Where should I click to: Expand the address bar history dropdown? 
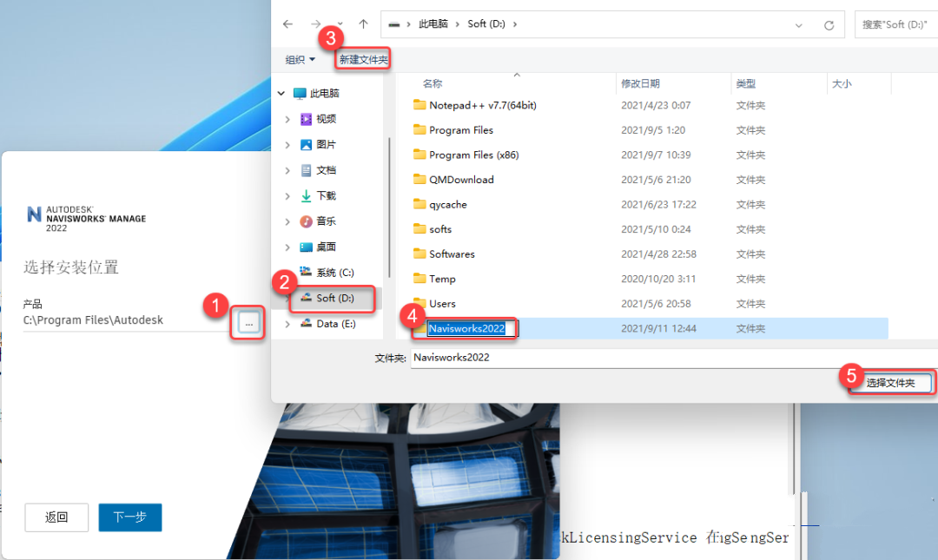(x=799, y=25)
